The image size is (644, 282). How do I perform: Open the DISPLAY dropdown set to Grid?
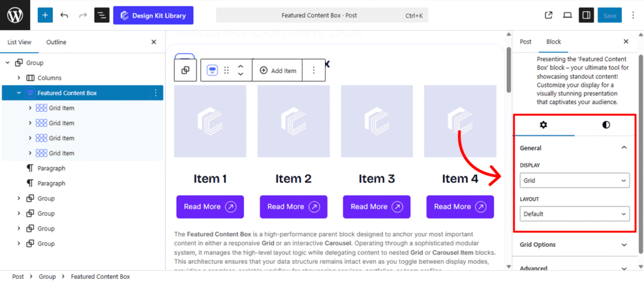tap(574, 180)
